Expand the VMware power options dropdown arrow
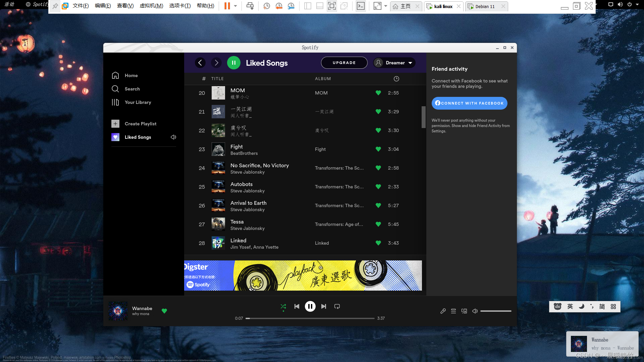This screenshot has width=644, height=362. (235, 6)
